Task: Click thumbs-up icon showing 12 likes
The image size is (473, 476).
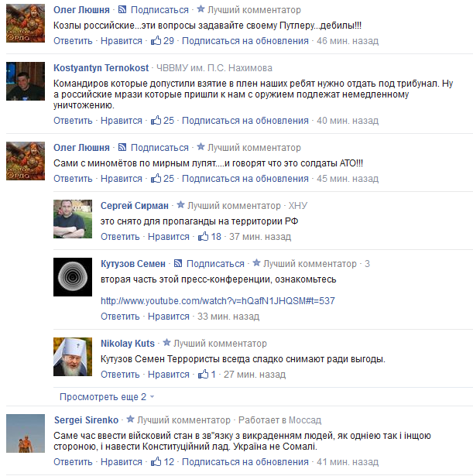Action: pos(156,461)
